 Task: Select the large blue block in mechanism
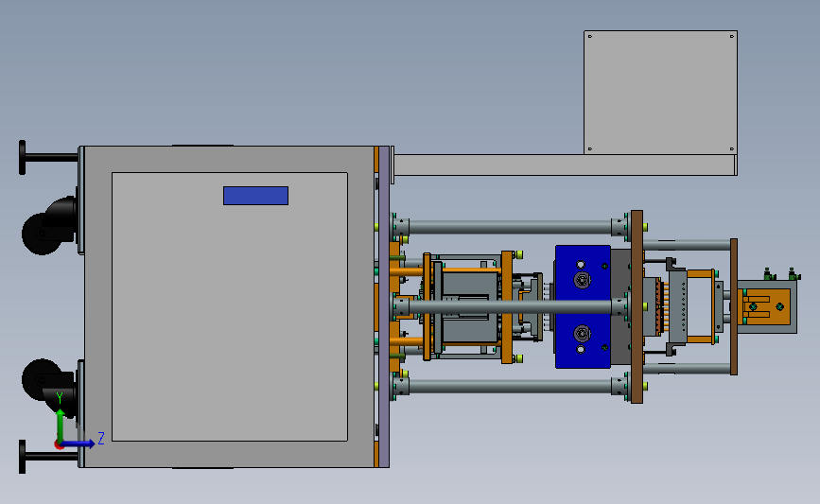tap(583, 307)
